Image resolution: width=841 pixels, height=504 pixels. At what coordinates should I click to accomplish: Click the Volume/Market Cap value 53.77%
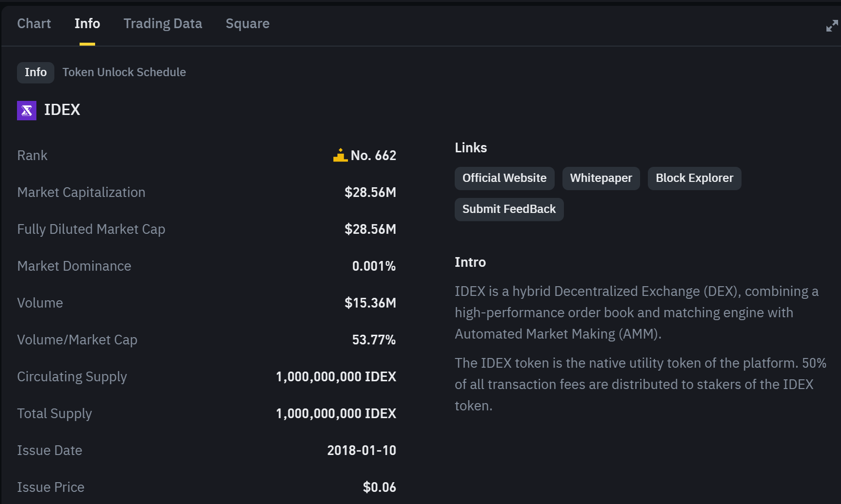point(374,340)
